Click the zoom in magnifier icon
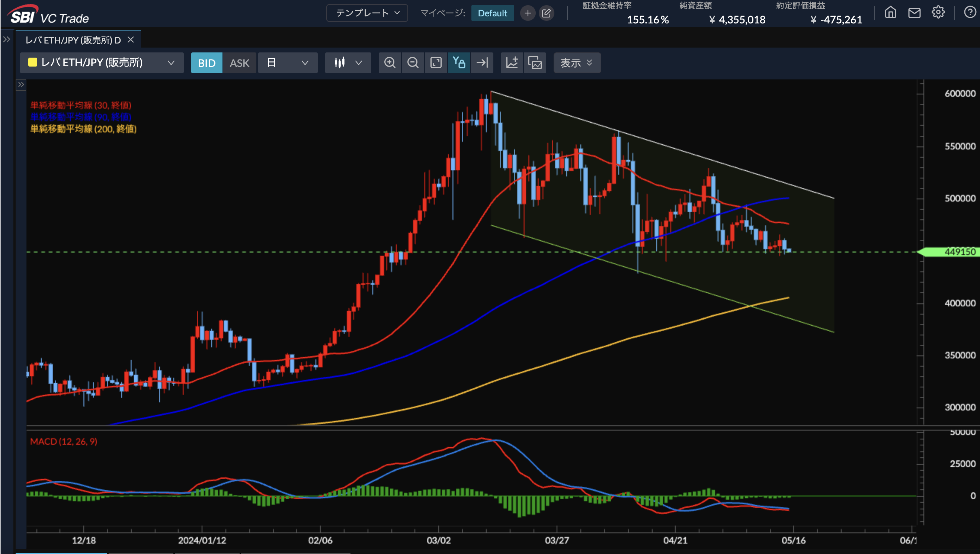This screenshot has width=980, height=554. tap(390, 62)
